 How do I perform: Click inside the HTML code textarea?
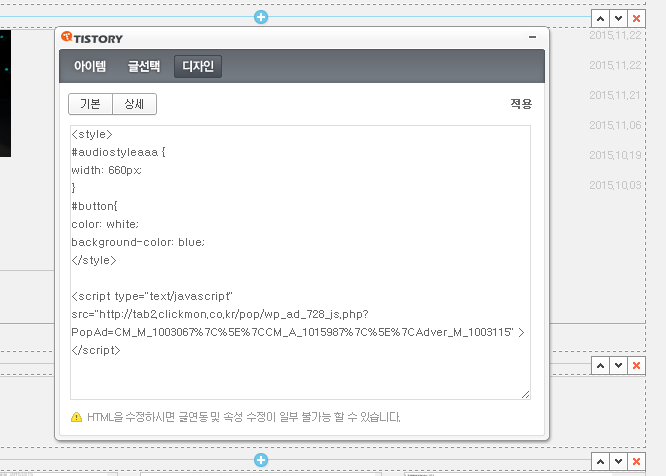[300, 262]
